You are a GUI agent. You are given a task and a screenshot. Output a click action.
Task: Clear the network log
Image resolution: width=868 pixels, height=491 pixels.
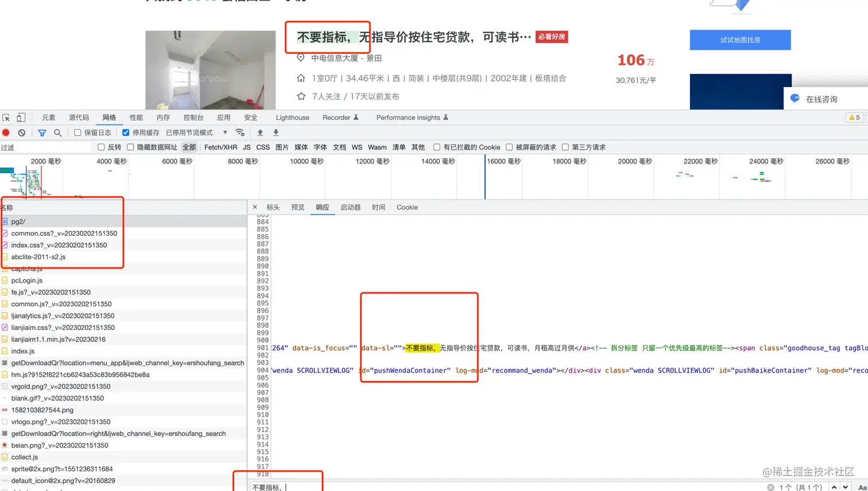[22, 133]
